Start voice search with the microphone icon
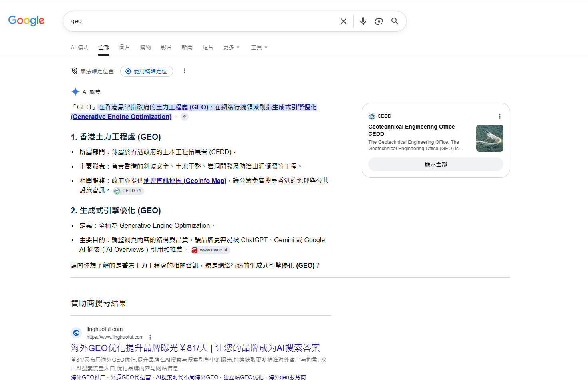This screenshot has height=386, width=588. 363,21
